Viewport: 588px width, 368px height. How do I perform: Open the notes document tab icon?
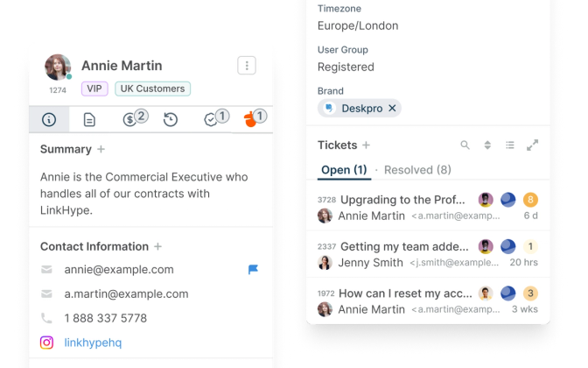click(x=89, y=119)
